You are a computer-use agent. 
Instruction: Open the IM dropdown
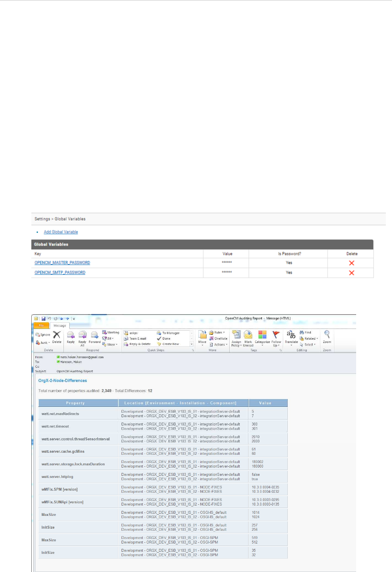(108, 338)
